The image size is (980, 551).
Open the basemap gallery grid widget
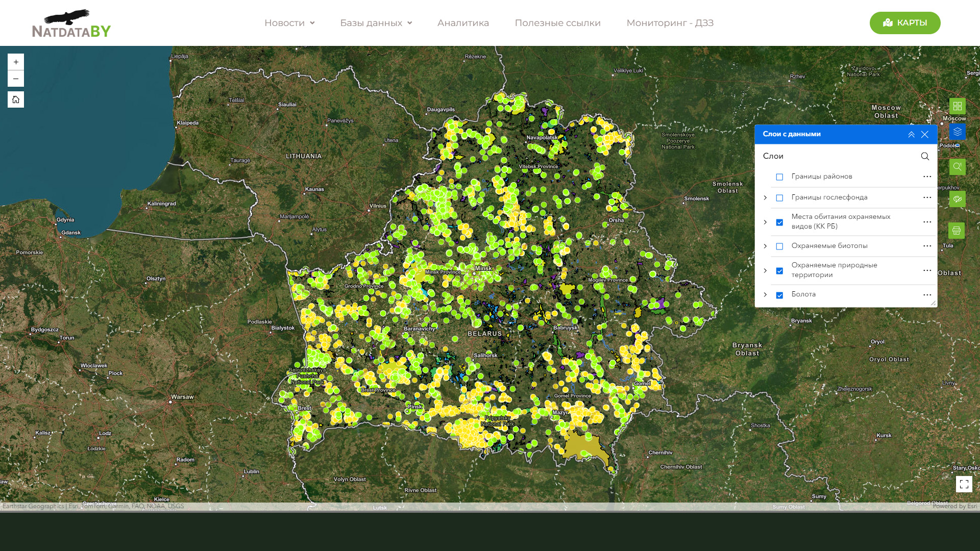coord(957,106)
